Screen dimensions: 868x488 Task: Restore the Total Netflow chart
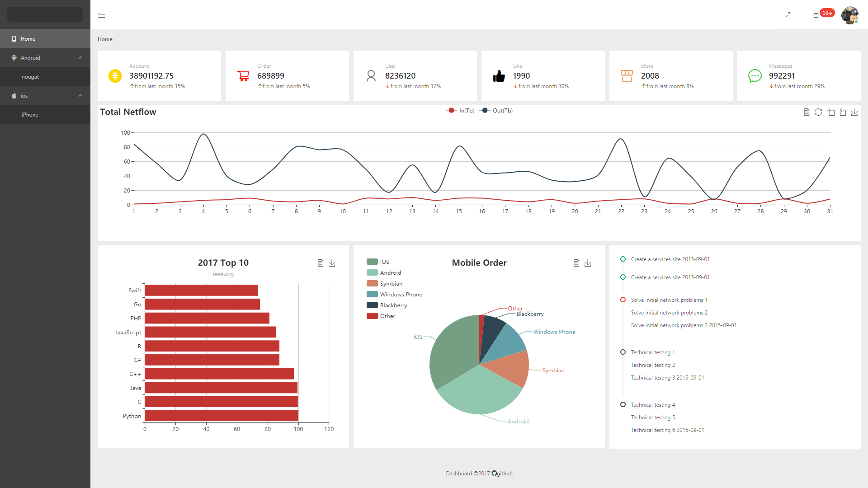pyautogui.click(x=818, y=112)
